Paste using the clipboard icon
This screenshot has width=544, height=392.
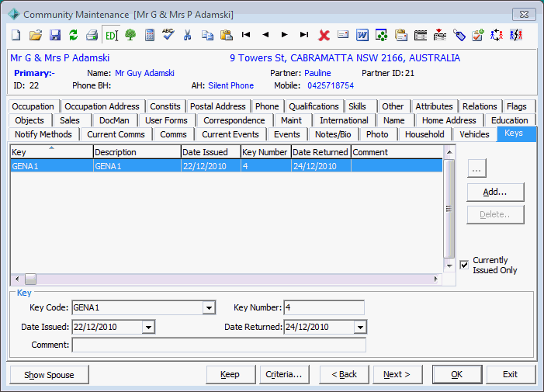click(226, 35)
